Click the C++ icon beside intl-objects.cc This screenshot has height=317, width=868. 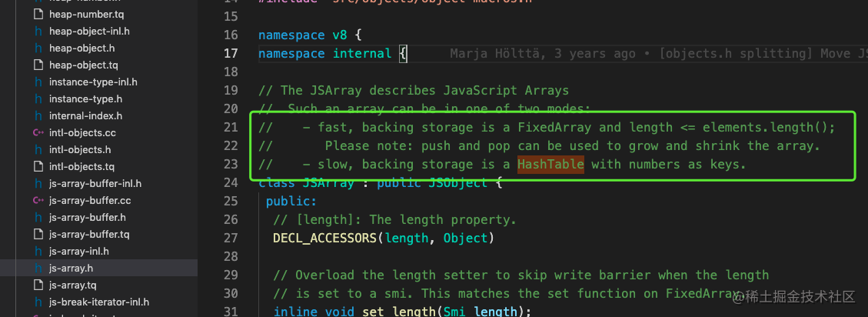point(38,132)
